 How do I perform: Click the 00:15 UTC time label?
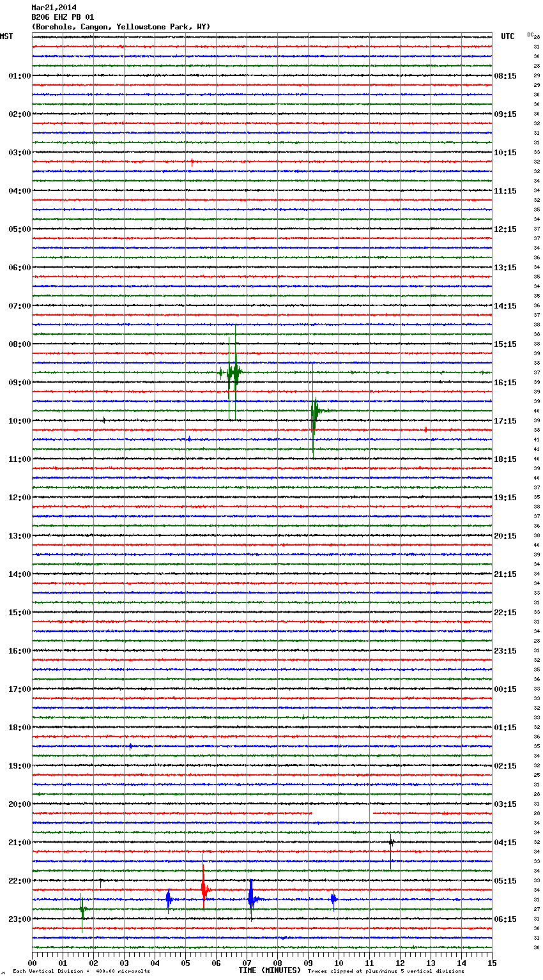[505, 689]
